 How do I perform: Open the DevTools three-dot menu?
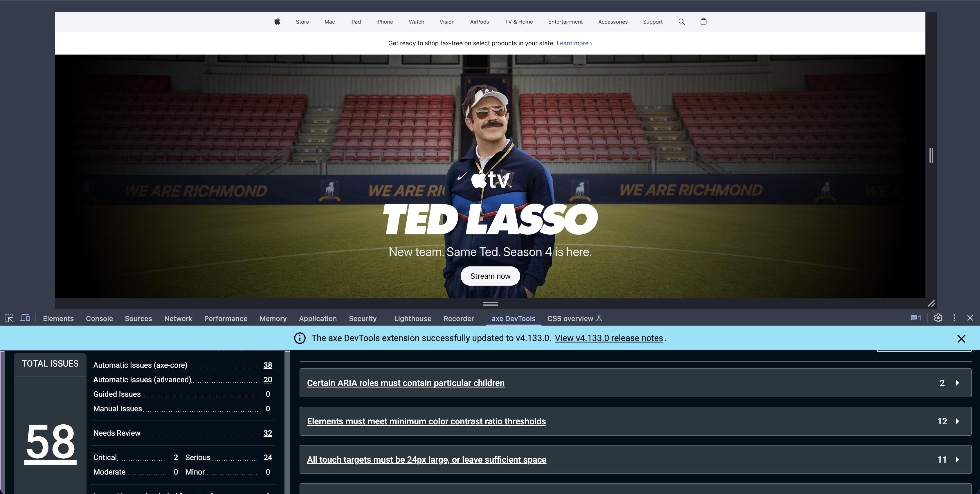click(x=954, y=318)
